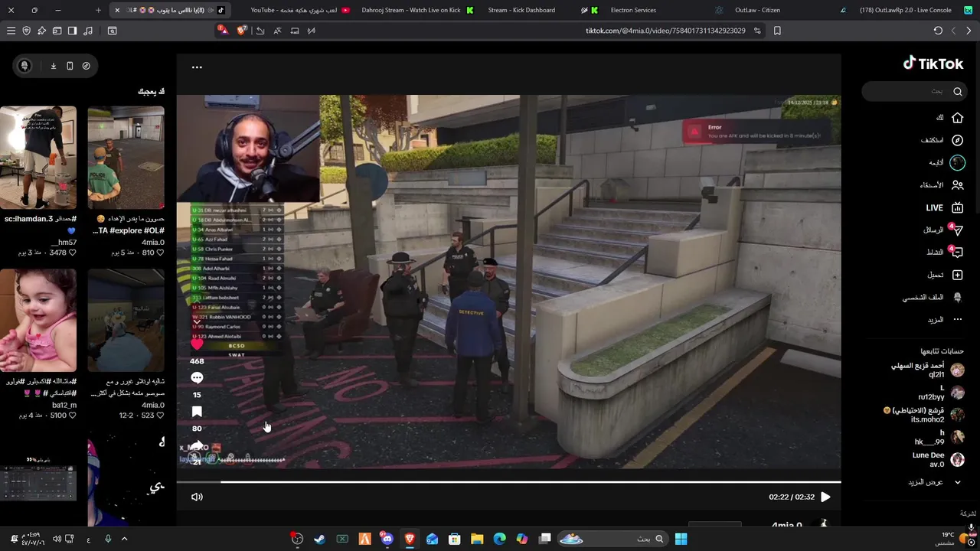
Task: Open the More (المزيد) sidebar menu
Action: (945, 319)
